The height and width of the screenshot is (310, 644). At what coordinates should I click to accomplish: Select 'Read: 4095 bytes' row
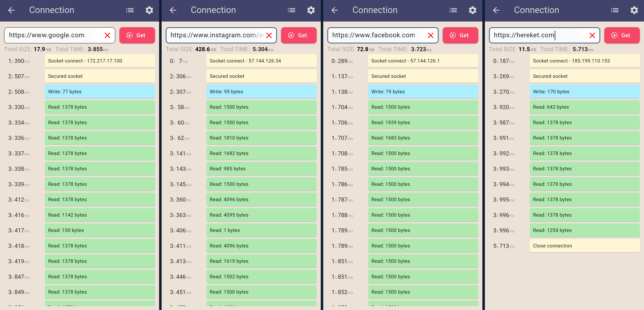[x=261, y=215]
